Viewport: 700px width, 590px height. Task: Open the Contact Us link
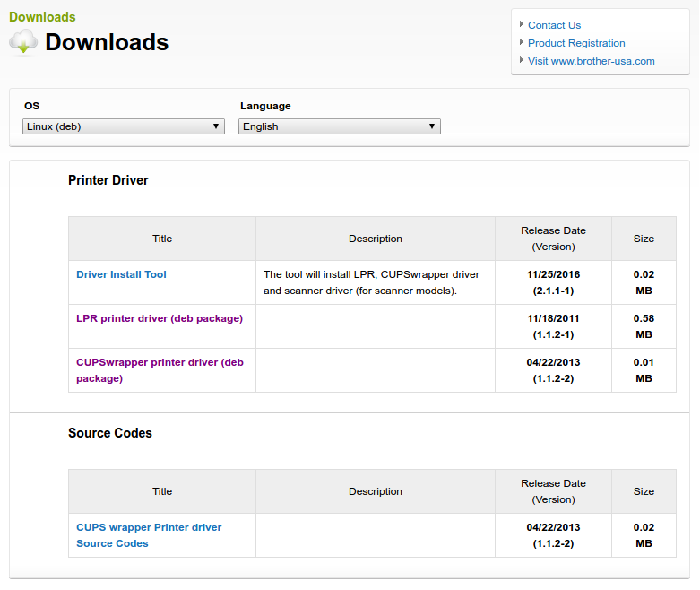click(554, 25)
